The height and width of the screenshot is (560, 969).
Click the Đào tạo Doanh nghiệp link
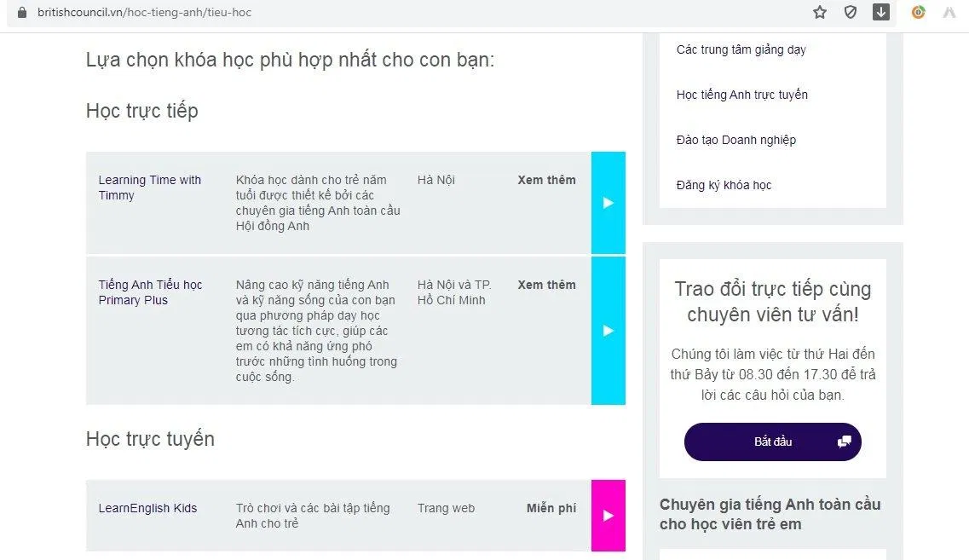pos(735,140)
